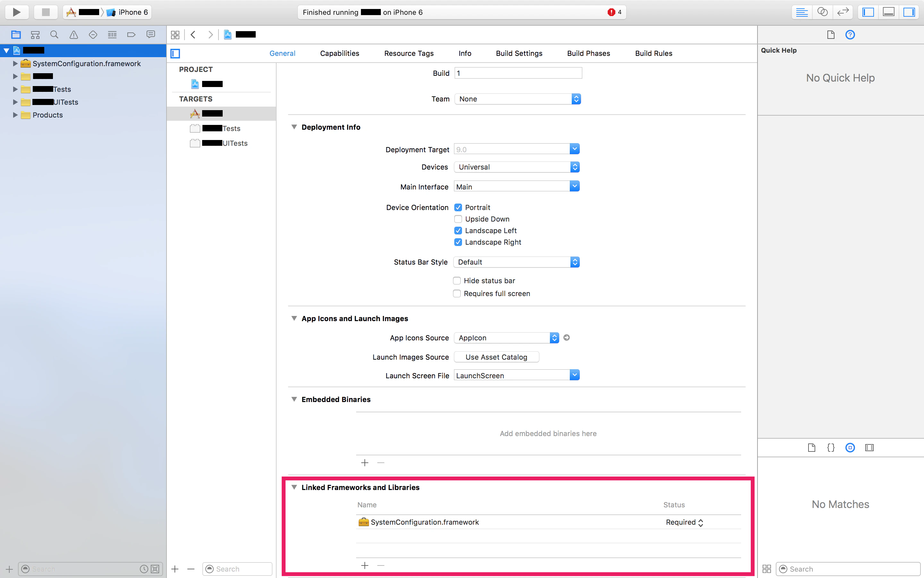
Task: Uncheck the Landscape Right checkbox
Action: tap(458, 242)
